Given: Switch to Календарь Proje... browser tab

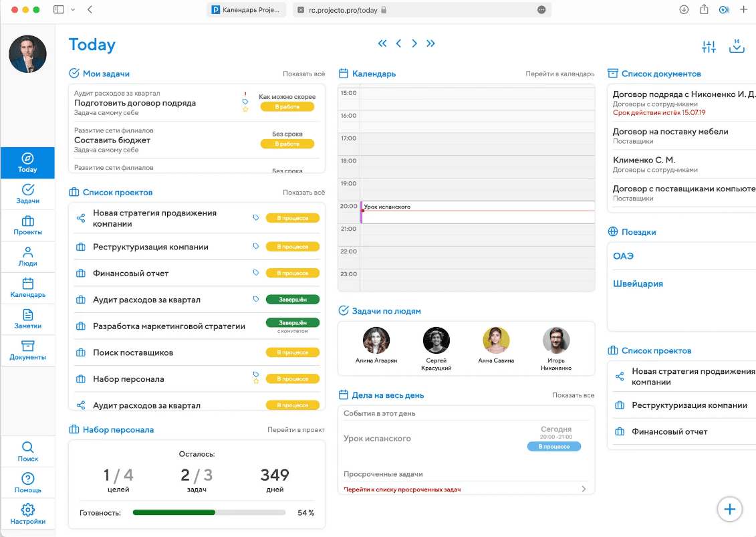Looking at the screenshot, I should tap(247, 9).
